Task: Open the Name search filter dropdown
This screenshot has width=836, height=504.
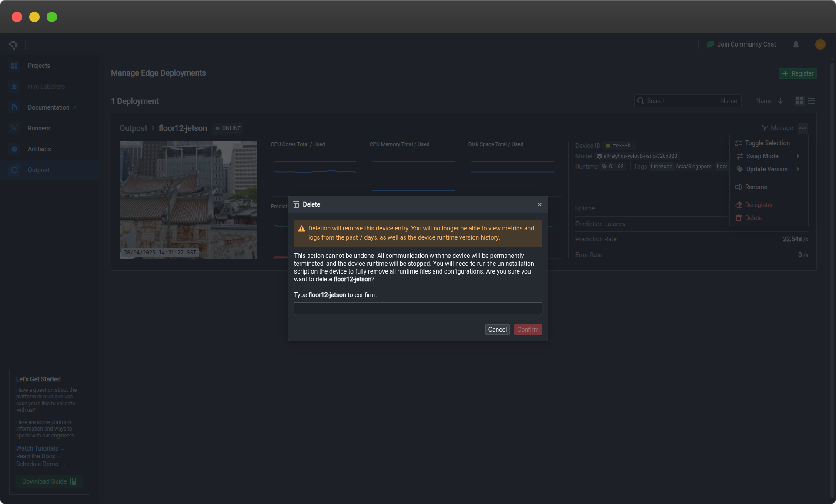Action: pos(729,101)
